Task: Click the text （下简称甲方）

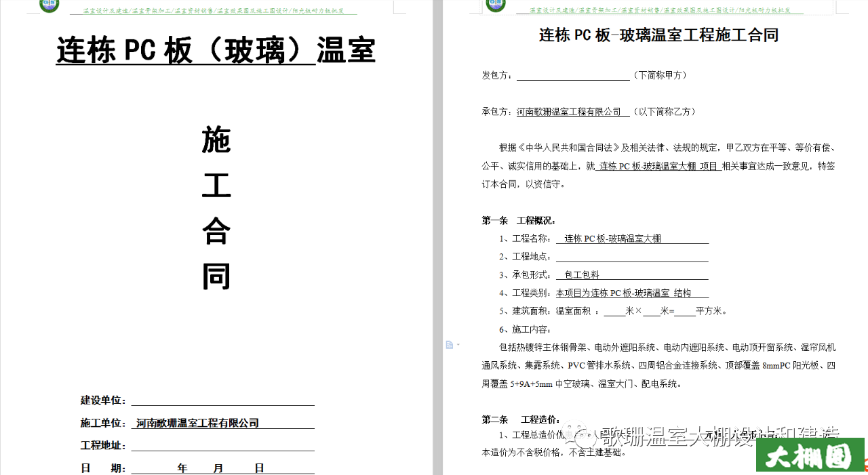Action: tap(661, 75)
